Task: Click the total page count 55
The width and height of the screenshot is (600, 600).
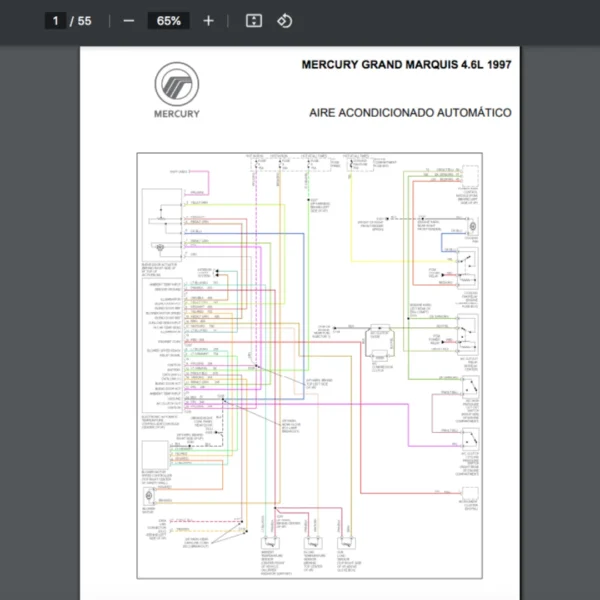Action: (84, 21)
